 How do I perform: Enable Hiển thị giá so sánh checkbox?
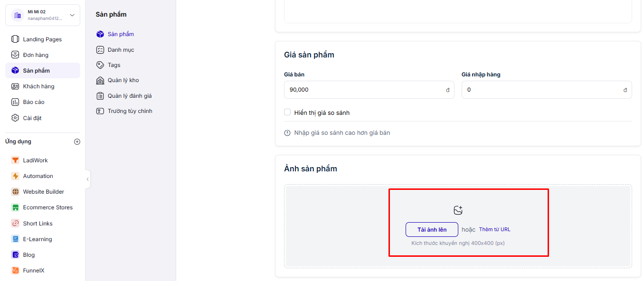[287, 112]
